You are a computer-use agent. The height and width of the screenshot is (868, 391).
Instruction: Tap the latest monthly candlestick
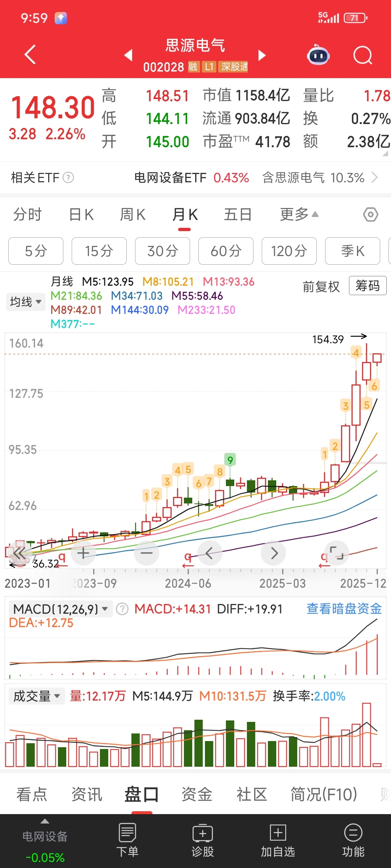tap(377, 358)
